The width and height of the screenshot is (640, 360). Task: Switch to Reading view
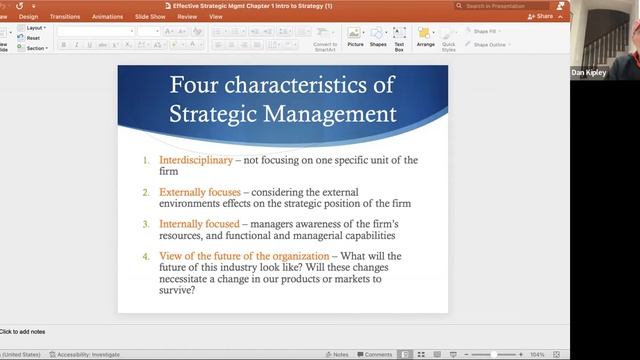(x=437, y=354)
